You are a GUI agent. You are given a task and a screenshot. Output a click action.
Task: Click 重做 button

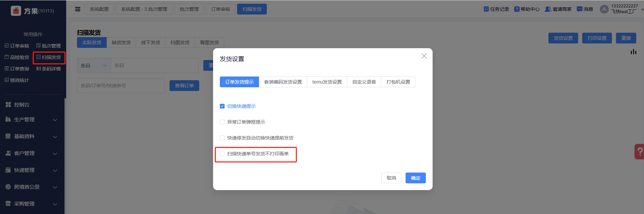pos(626,38)
